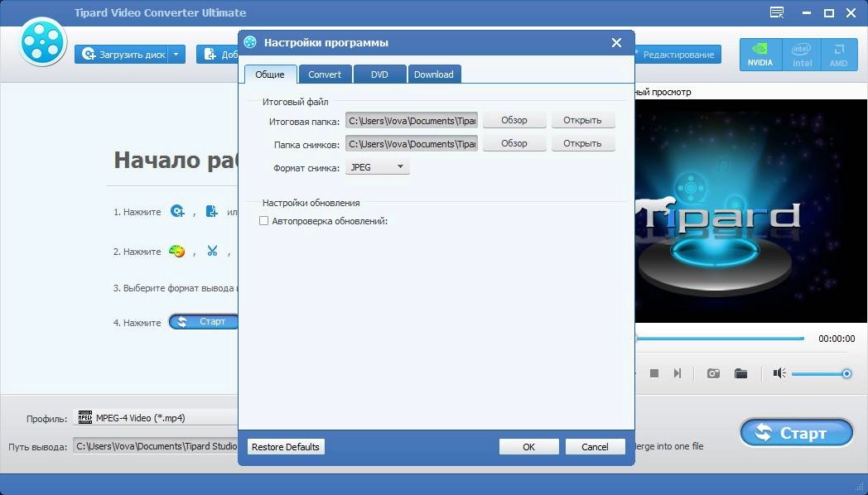Click the Путь вывода output path field
Viewport: 868px width, 495px height.
point(155,446)
